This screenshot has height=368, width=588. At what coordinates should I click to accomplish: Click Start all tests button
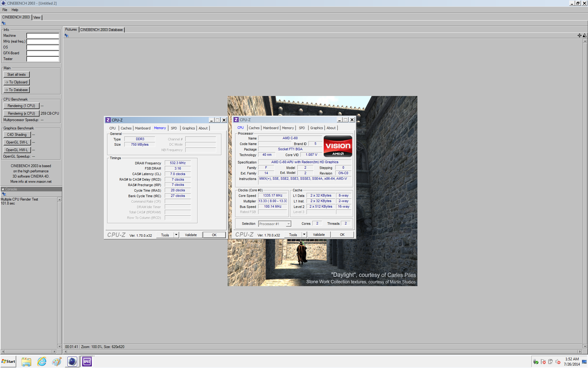(17, 75)
